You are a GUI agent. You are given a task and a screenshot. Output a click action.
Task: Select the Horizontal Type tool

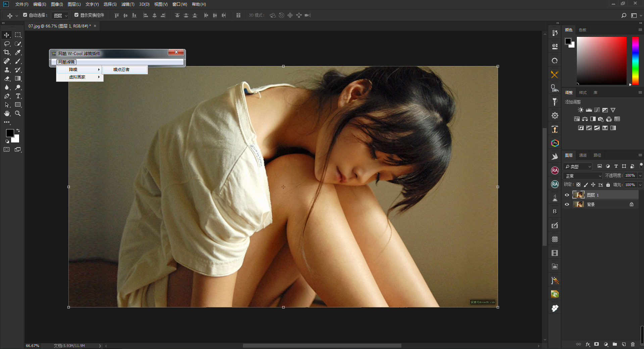(x=18, y=96)
